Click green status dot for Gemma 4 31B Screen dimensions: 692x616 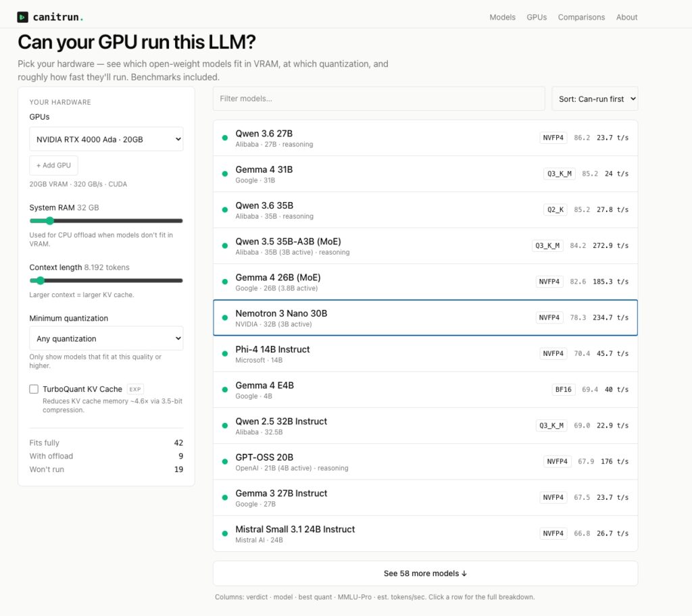[225, 174]
